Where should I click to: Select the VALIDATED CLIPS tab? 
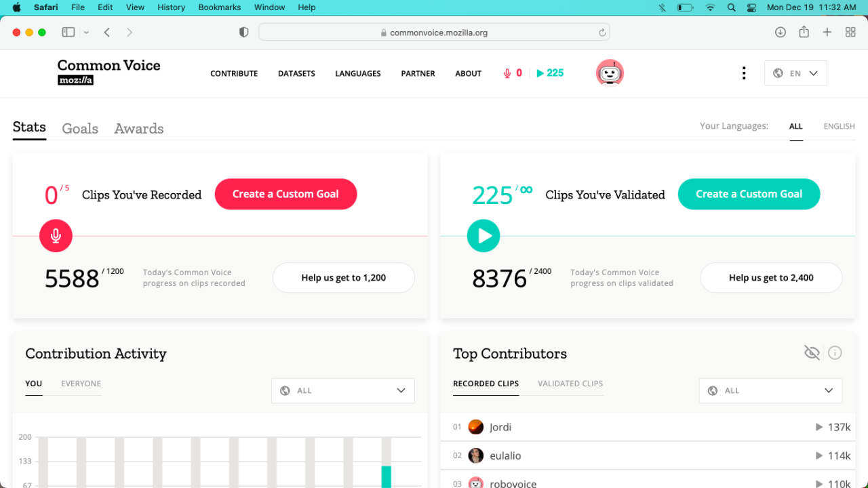click(570, 384)
